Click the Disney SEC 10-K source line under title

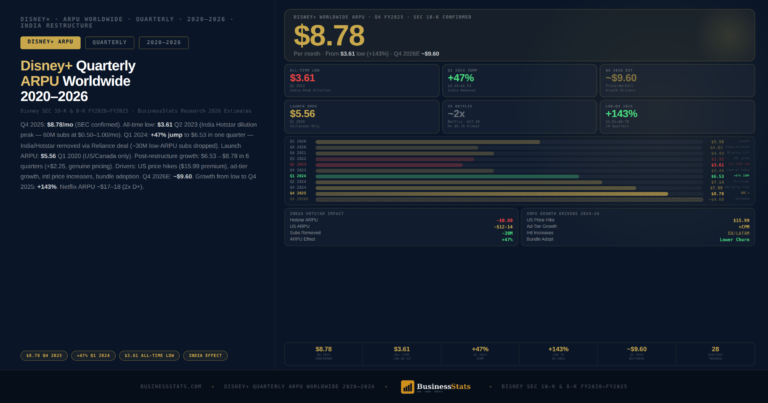[136, 111]
